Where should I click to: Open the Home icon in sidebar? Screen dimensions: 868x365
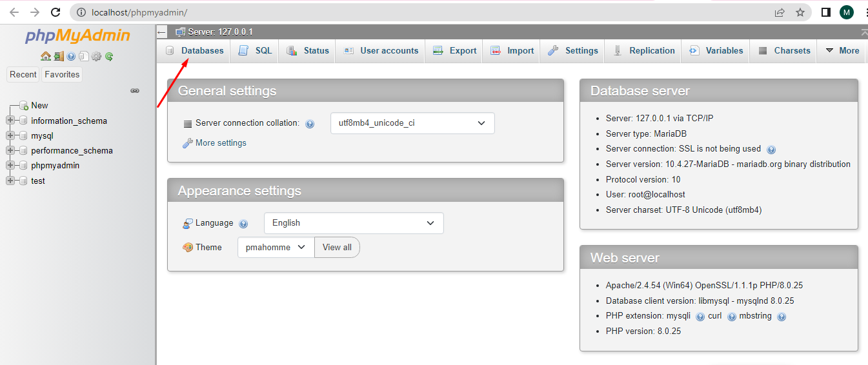[x=45, y=56]
